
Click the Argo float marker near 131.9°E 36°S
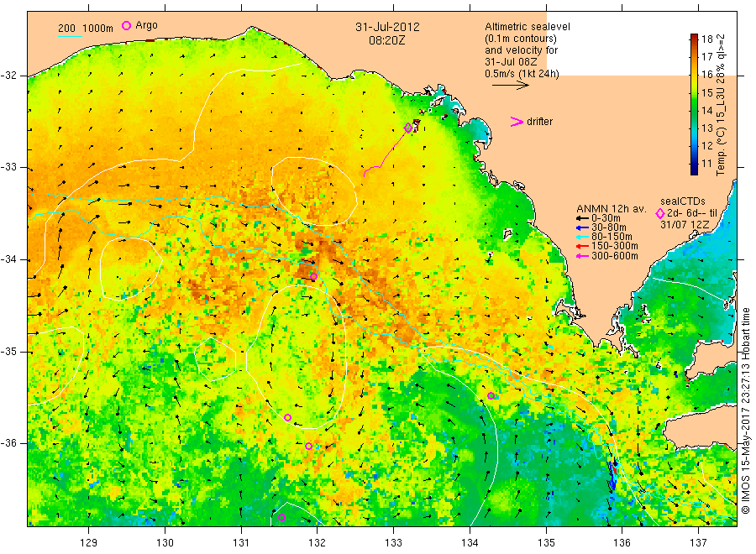click(x=308, y=446)
